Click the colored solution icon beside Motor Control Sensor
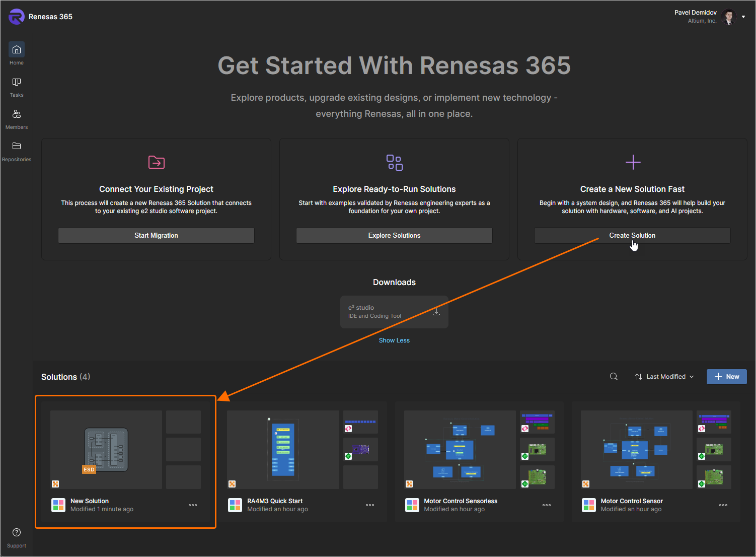 589,505
